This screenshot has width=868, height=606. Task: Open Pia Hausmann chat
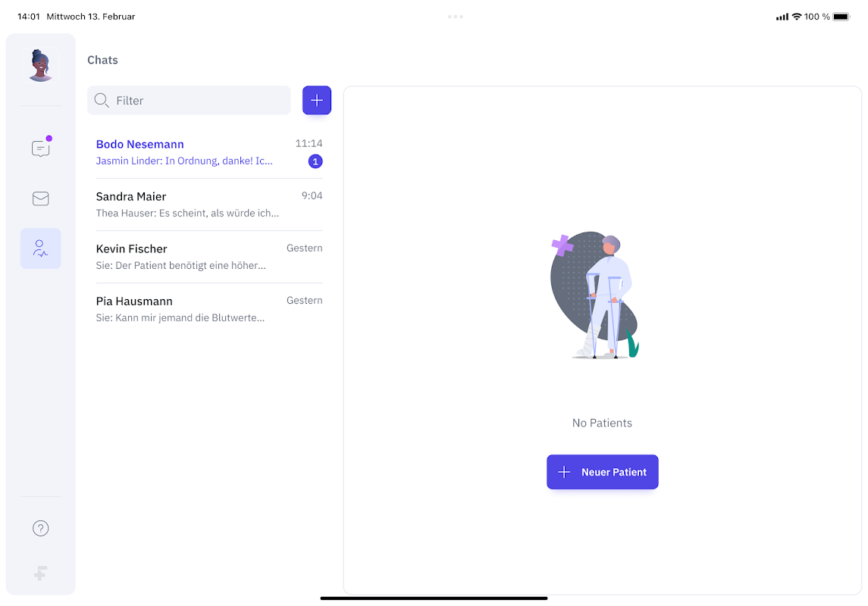(209, 309)
